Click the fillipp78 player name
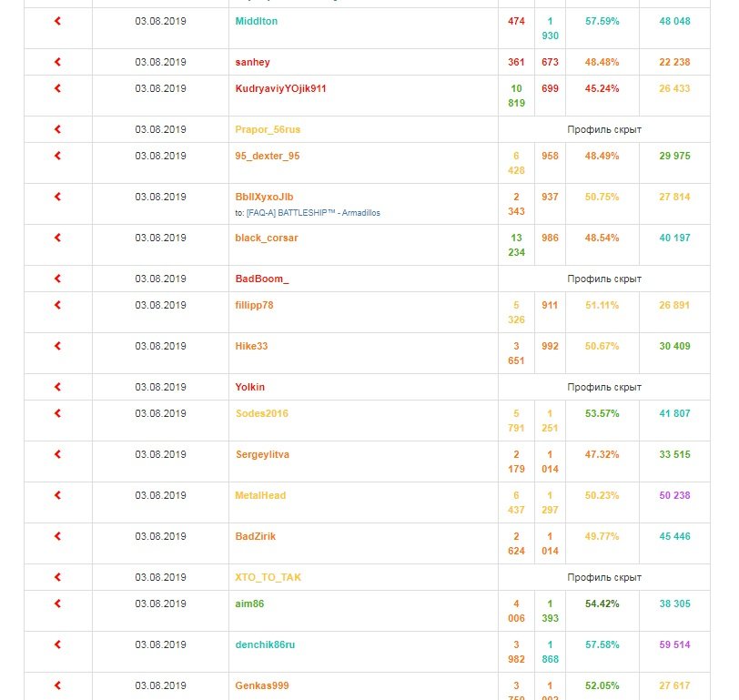 pos(255,306)
